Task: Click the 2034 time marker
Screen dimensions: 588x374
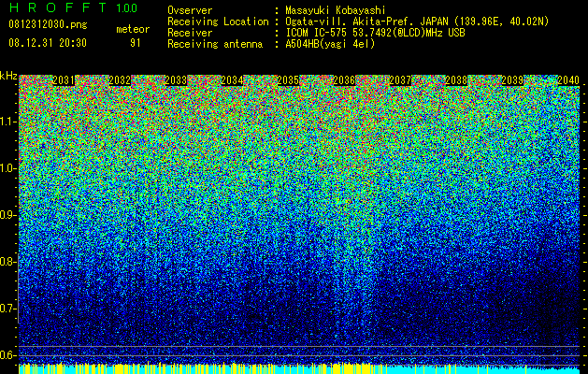Action: (232, 80)
